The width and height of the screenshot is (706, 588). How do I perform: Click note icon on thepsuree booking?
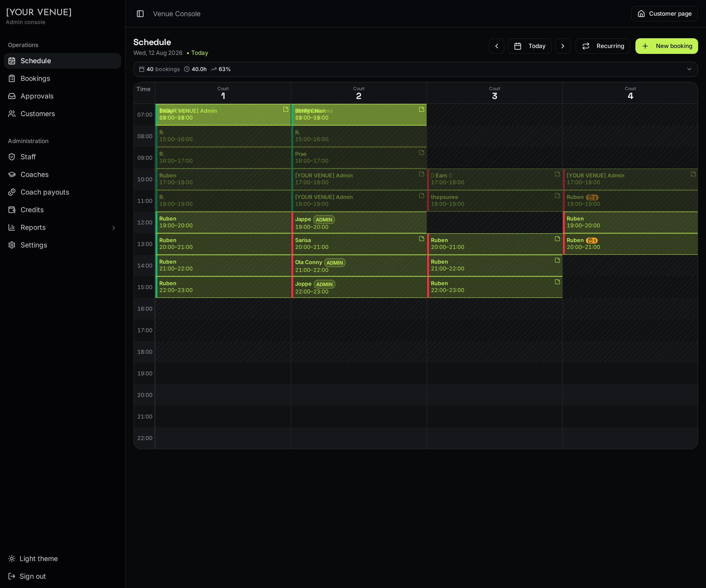(x=557, y=196)
